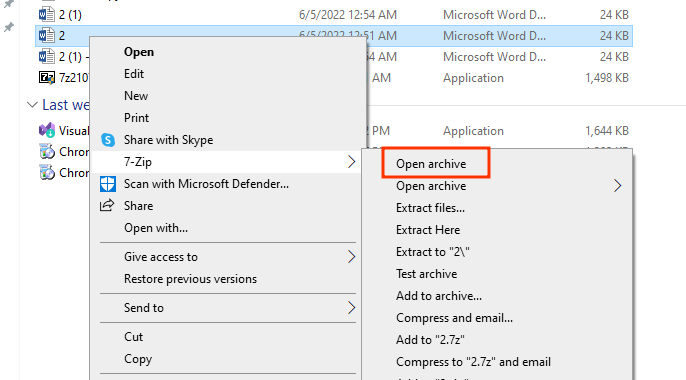Expand the Give access to submenu arrow
Image resolution: width=686 pixels, height=380 pixels.
pos(351,257)
